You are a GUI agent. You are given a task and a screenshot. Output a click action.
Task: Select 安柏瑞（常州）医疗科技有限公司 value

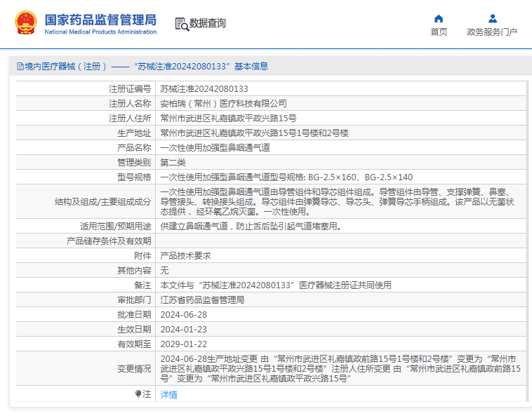(223, 103)
